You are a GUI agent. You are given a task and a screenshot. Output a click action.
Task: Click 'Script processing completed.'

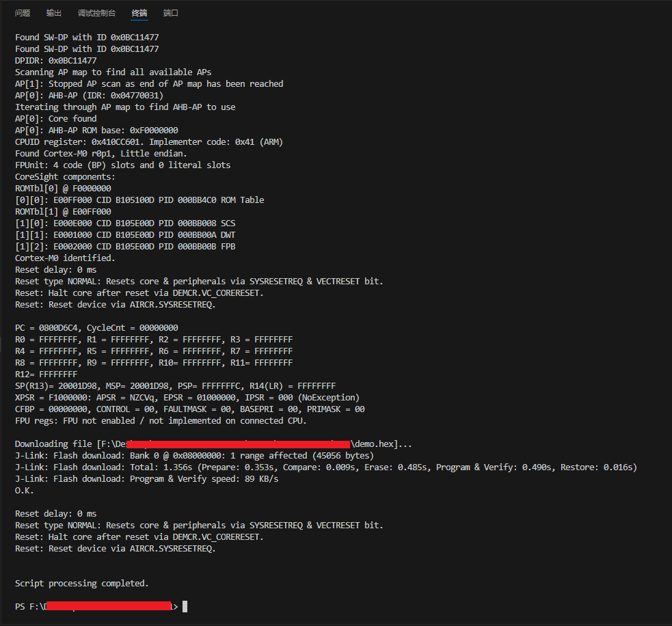[82, 583]
